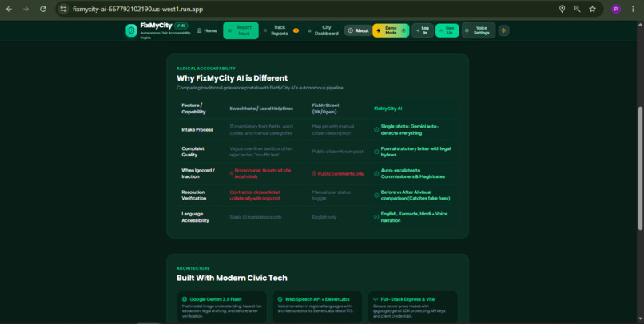Open site information icon in address bar
Image resolution: width=644 pixels, height=324 pixels.
click(x=63, y=9)
